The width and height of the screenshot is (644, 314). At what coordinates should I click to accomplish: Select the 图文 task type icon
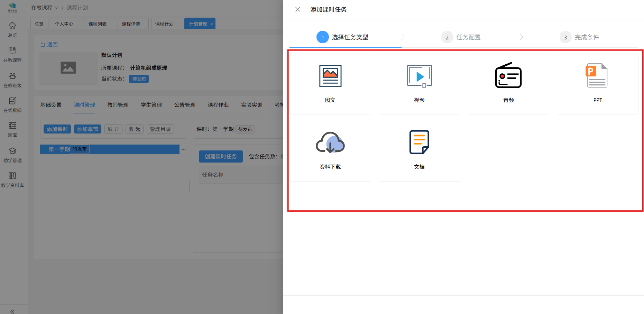click(330, 76)
